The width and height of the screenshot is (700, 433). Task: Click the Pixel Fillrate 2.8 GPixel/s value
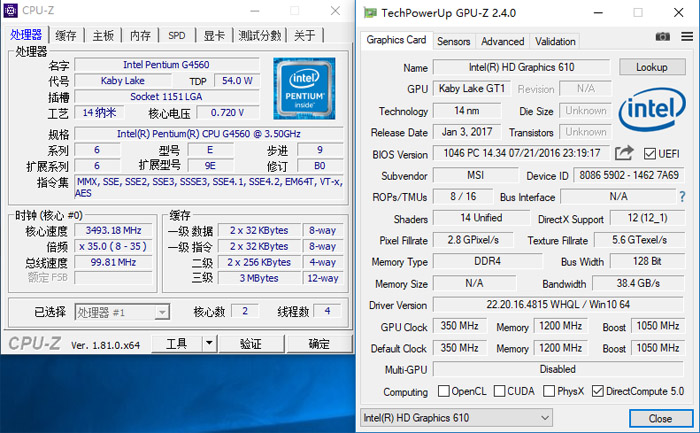tap(473, 240)
